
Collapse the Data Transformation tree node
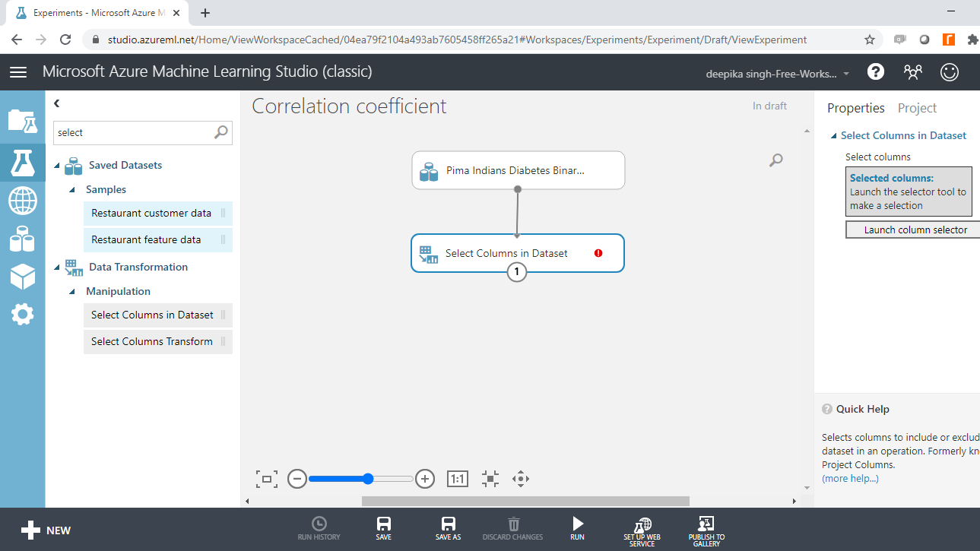(57, 268)
